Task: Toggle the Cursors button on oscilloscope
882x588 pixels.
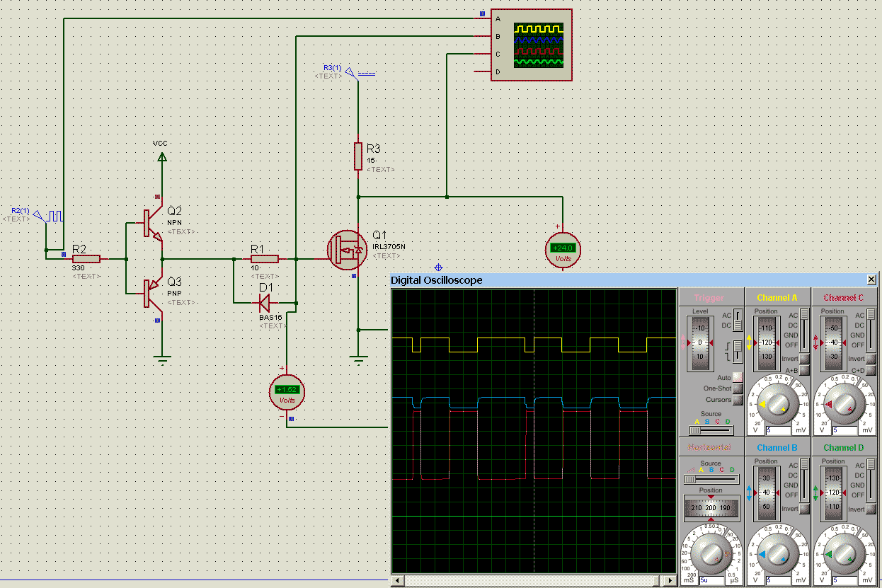Action: (x=738, y=400)
